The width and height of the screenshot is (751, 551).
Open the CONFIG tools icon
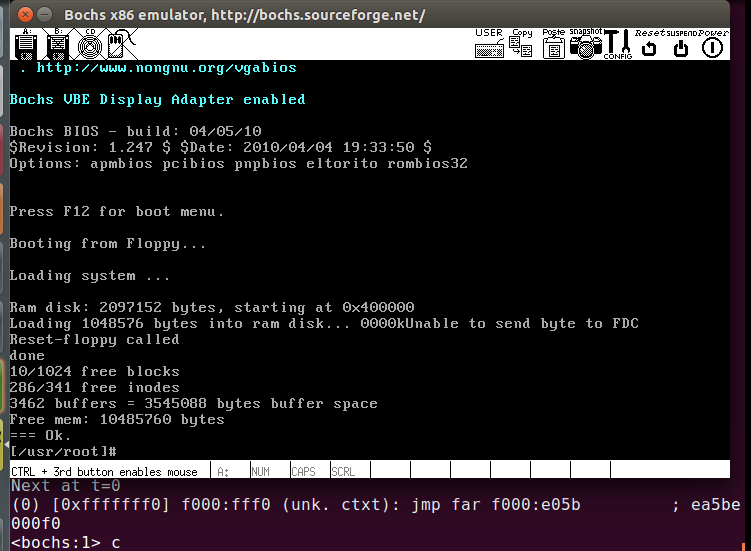[618, 44]
